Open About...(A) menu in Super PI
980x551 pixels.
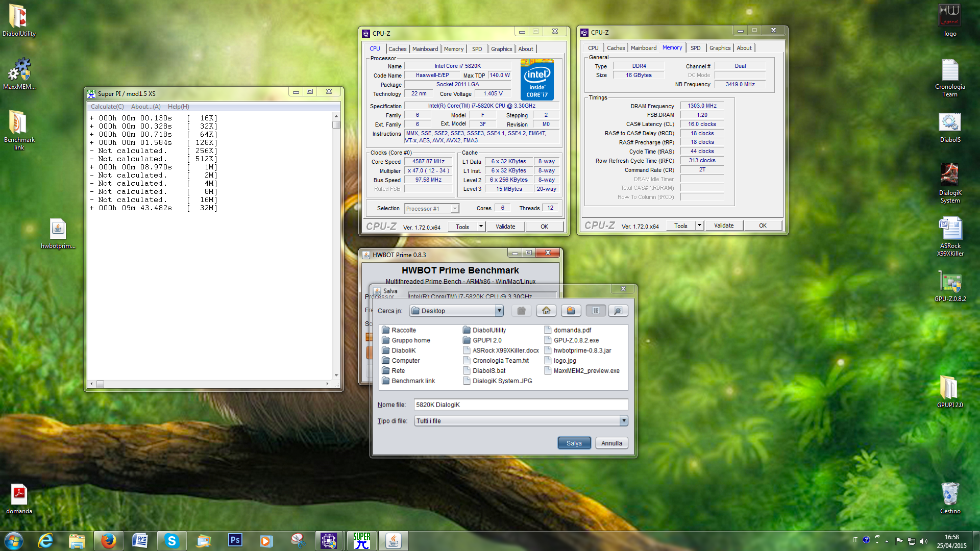point(146,107)
